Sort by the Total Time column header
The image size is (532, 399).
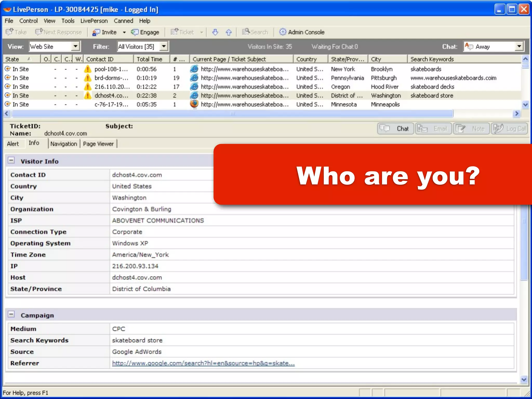(x=152, y=59)
